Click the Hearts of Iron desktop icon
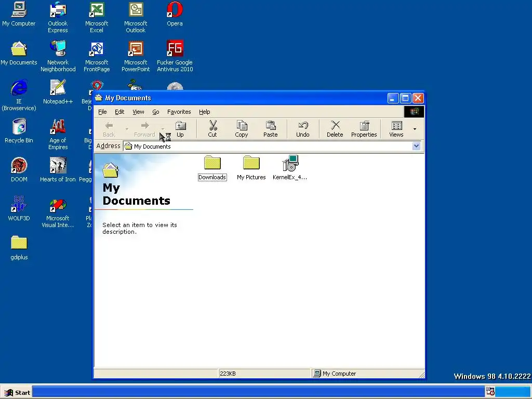 (58, 170)
